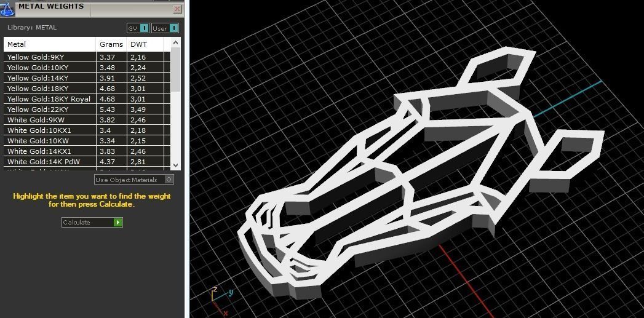This screenshot has width=644, height=318.
Task: Select the Yellow Gold:14KY row
Action: click(x=87, y=78)
